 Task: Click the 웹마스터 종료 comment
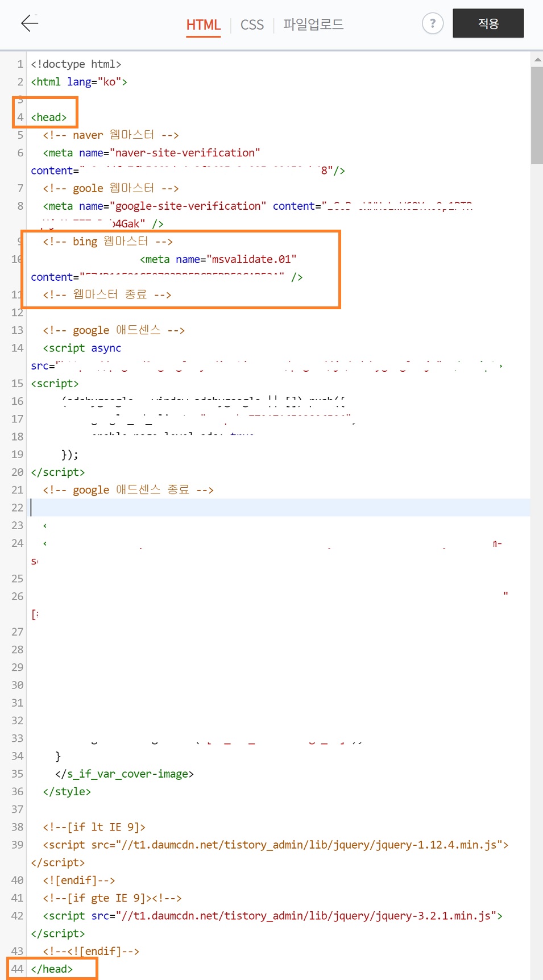tap(107, 294)
